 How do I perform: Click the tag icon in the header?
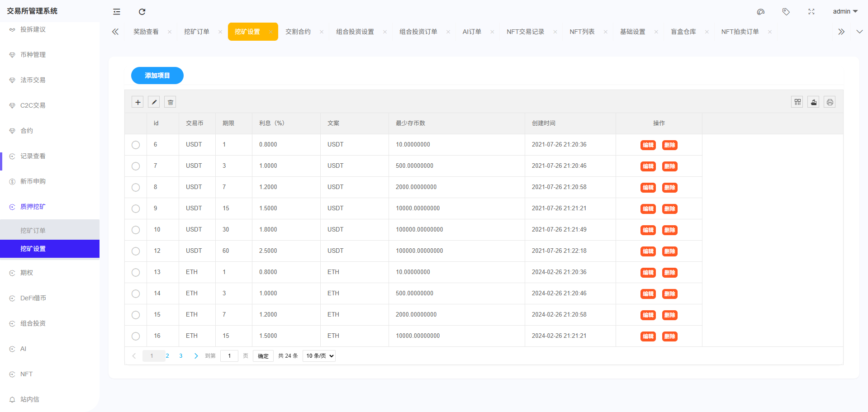[x=786, y=11]
